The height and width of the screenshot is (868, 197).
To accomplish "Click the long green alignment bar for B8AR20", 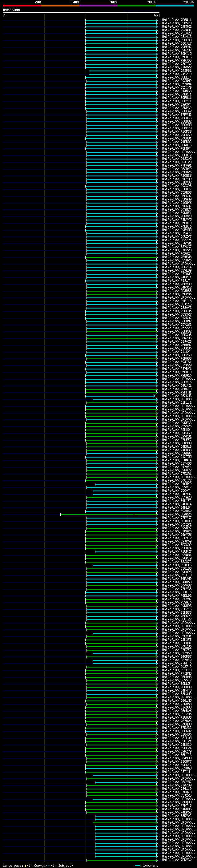I will (109, 515).
